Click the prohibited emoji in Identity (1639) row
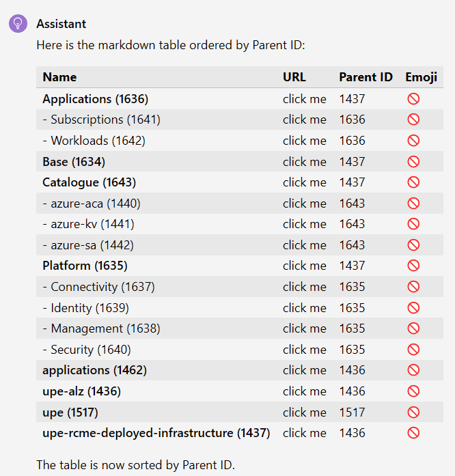 [413, 308]
